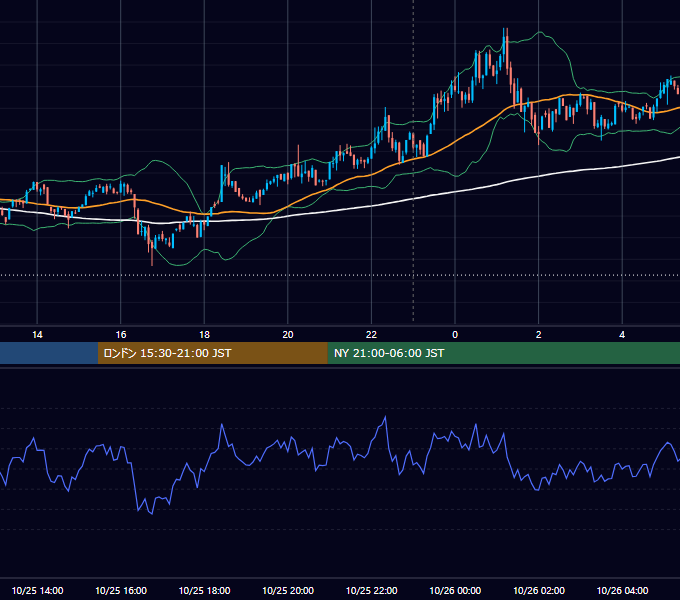Click the hour label 18 on time axis
The width and height of the screenshot is (680, 600).
pyautogui.click(x=204, y=335)
